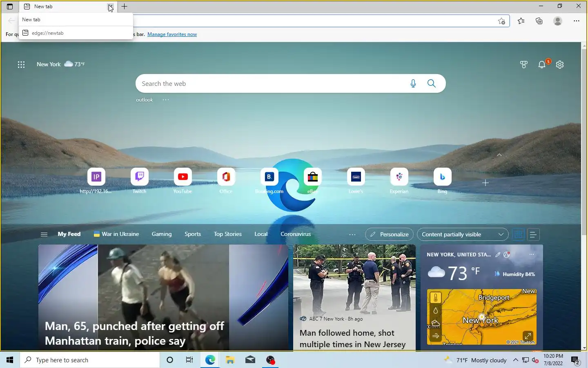Select the Gaming feed tab

(162, 234)
